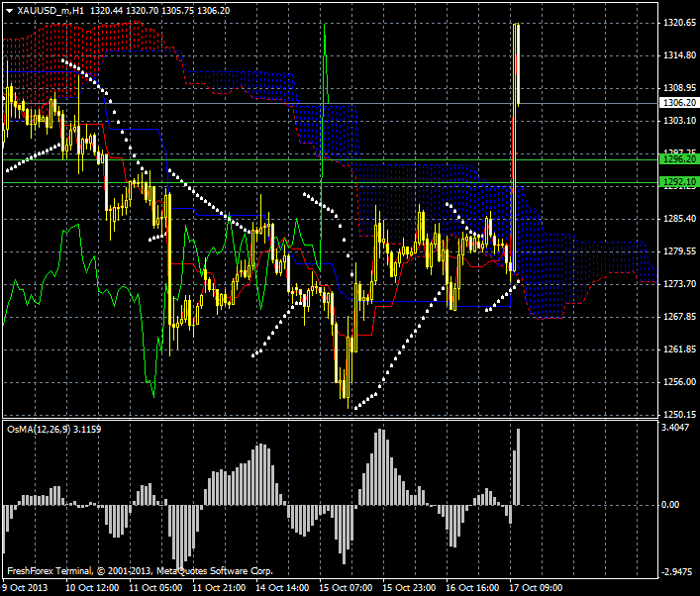Click the OsMA -2.9479 lower scale value
The image size is (700, 596).
coord(679,572)
